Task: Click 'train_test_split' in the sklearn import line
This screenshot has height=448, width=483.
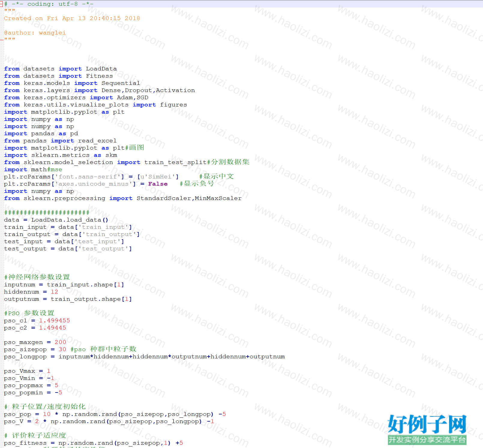Action: click(175, 162)
